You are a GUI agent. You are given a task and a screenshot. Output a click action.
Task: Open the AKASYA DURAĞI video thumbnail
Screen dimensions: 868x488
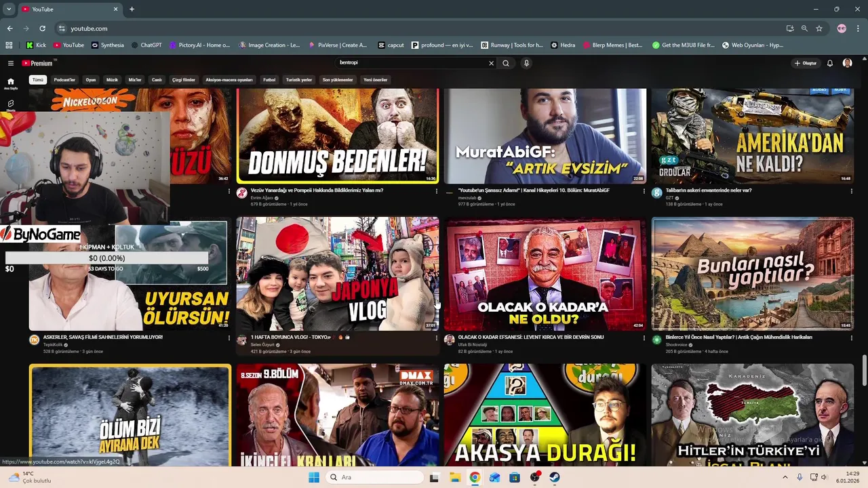tap(545, 415)
